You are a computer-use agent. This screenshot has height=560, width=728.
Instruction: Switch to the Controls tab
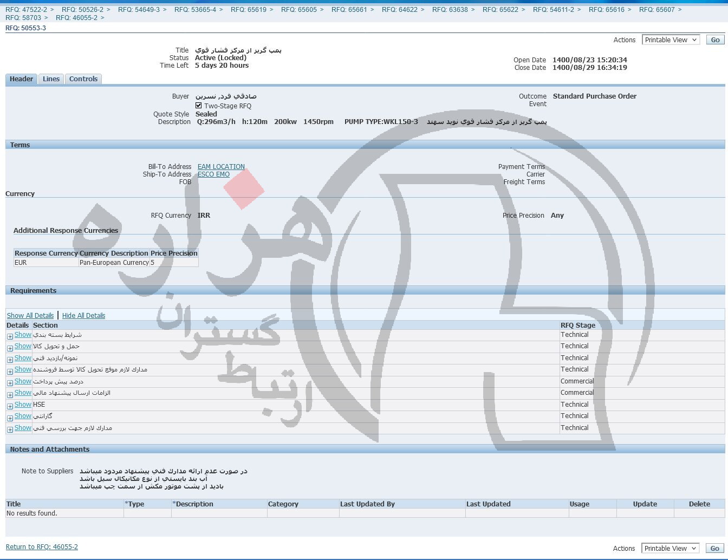point(83,79)
